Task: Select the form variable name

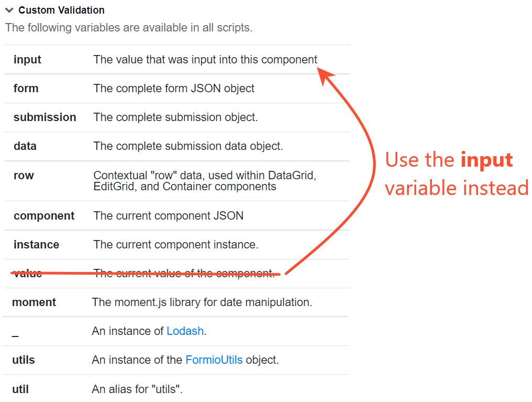Action: click(26, 89)
